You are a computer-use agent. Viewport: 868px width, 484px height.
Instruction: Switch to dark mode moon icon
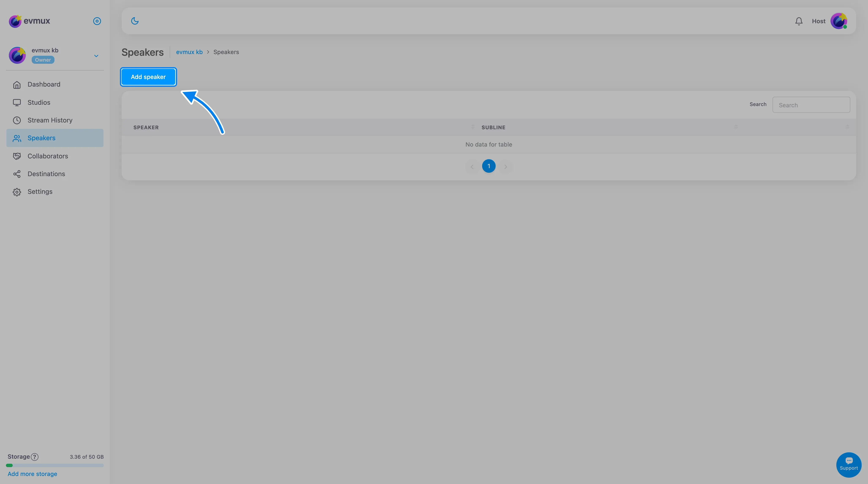135,21
